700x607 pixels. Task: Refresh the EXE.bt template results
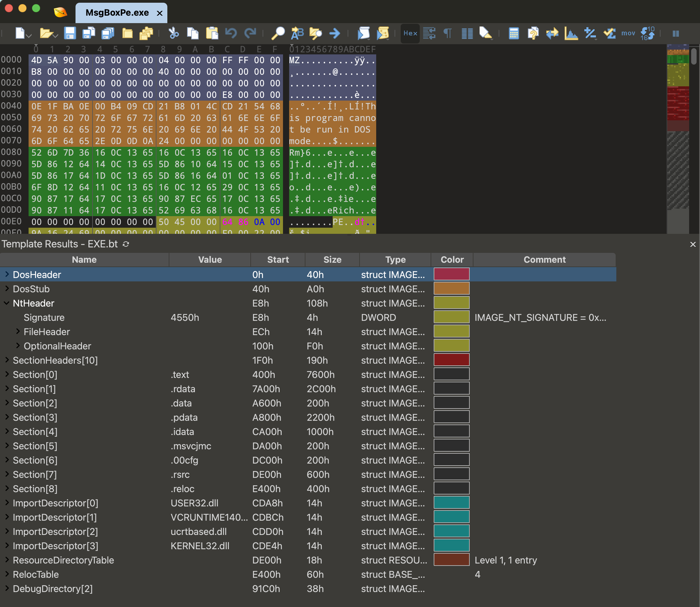click(126, 244)
